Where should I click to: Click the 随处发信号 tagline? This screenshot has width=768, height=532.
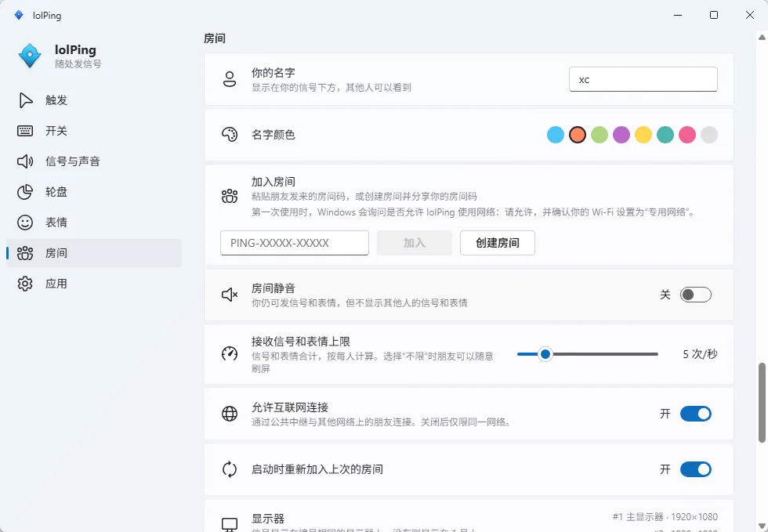coord(78,63)
